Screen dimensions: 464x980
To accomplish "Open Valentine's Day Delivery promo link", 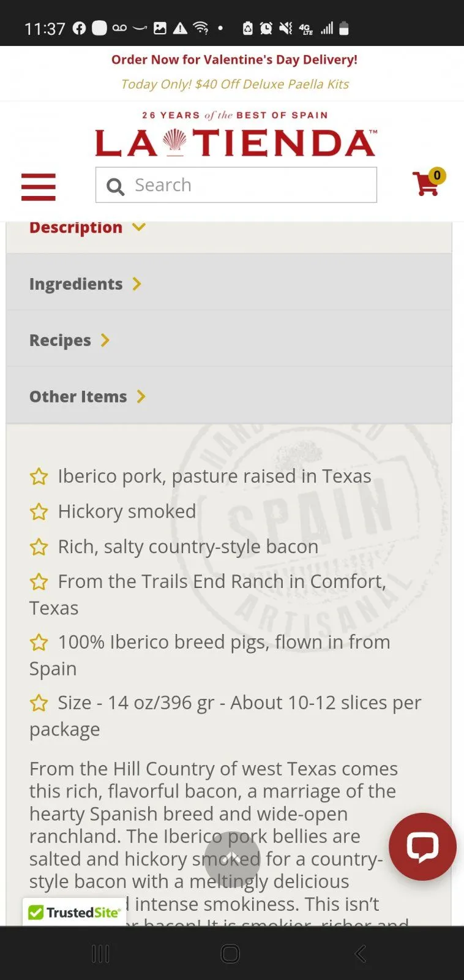I will click(234, 60).
